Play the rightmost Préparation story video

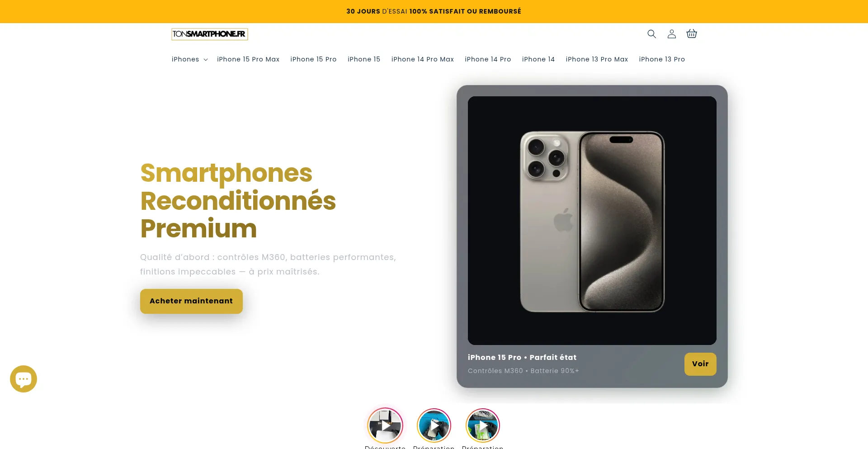[483, 425]
